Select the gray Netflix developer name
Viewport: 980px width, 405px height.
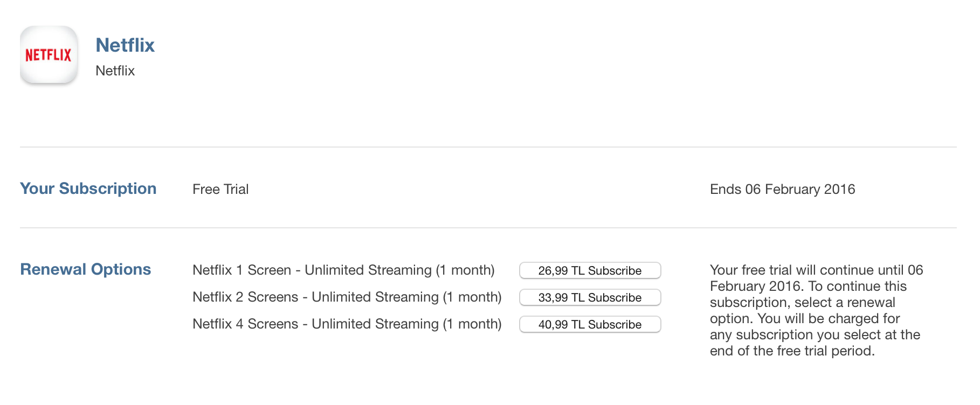pyautogui.click(x=115, y=71)
